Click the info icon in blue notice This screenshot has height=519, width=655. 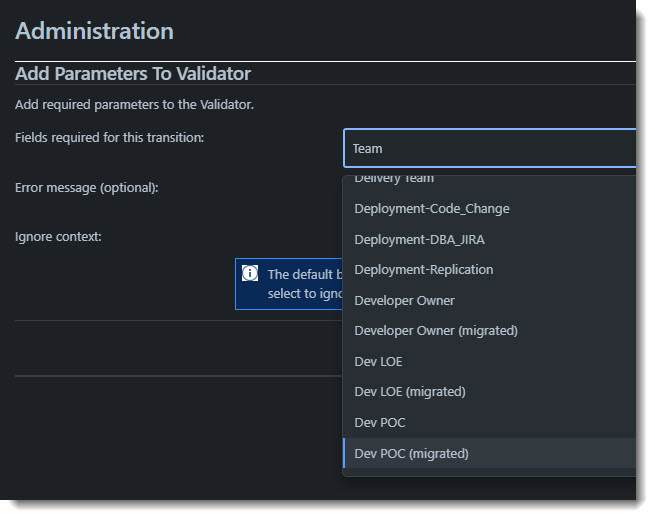[250, 273]
